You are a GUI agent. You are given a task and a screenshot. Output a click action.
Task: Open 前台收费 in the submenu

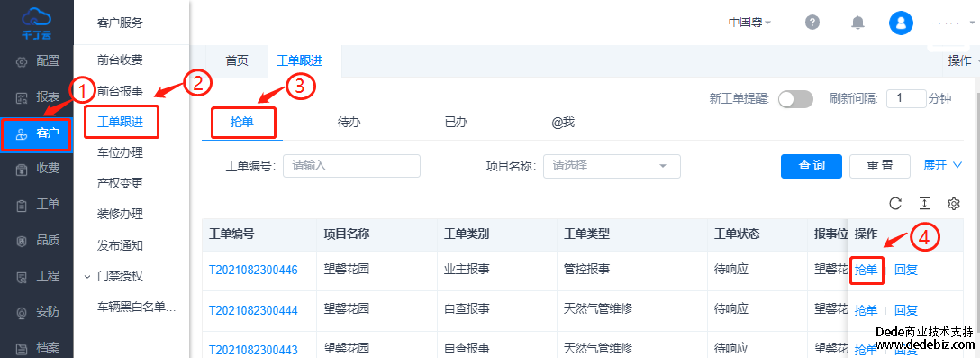coord(120,60)
